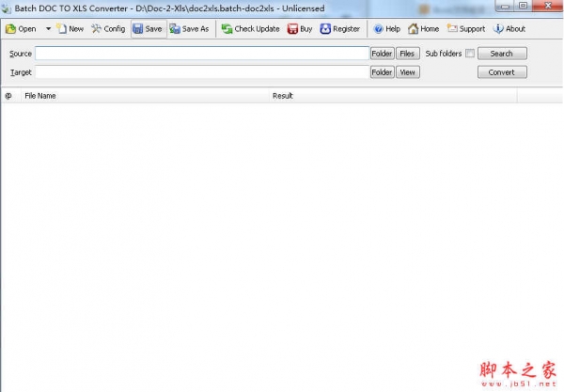
Task: Open the Register dialog
Action: click(340, 29)
